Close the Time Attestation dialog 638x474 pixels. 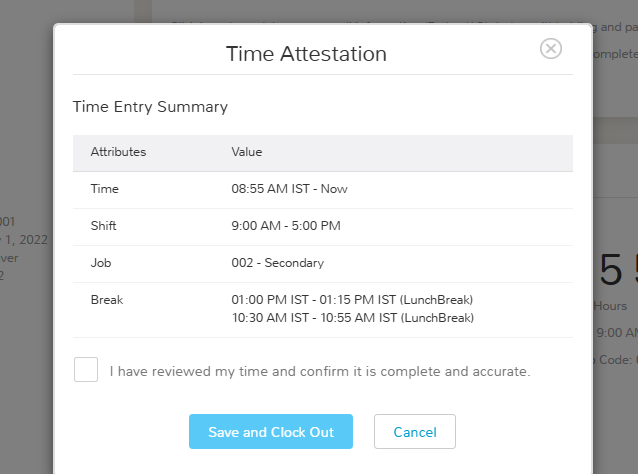(x=551, y=49)
